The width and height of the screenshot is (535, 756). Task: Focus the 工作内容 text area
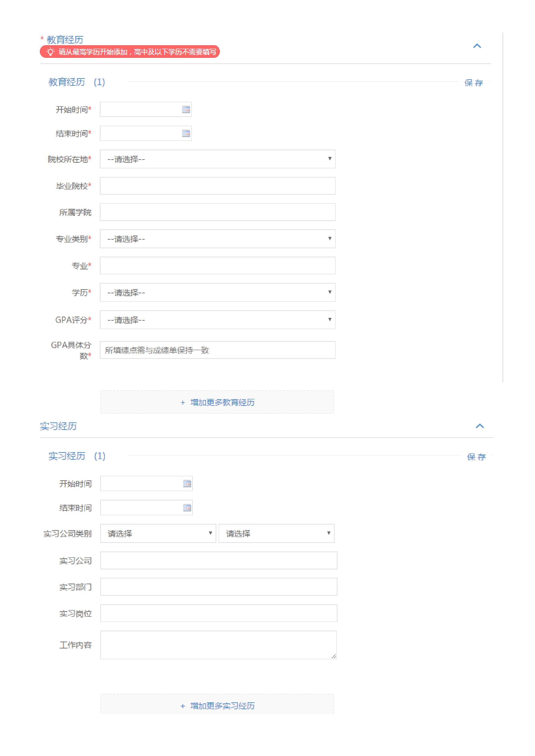coord(218,645)
